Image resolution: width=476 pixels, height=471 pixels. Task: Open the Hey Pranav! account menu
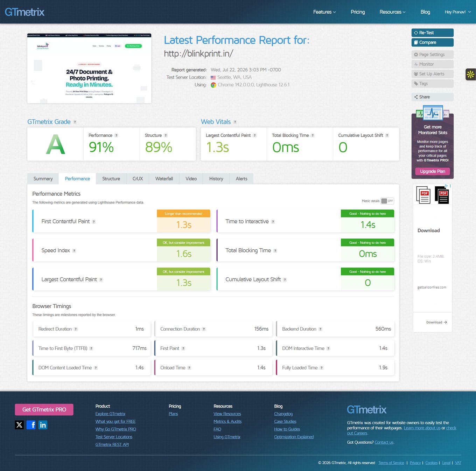(458, 12)
